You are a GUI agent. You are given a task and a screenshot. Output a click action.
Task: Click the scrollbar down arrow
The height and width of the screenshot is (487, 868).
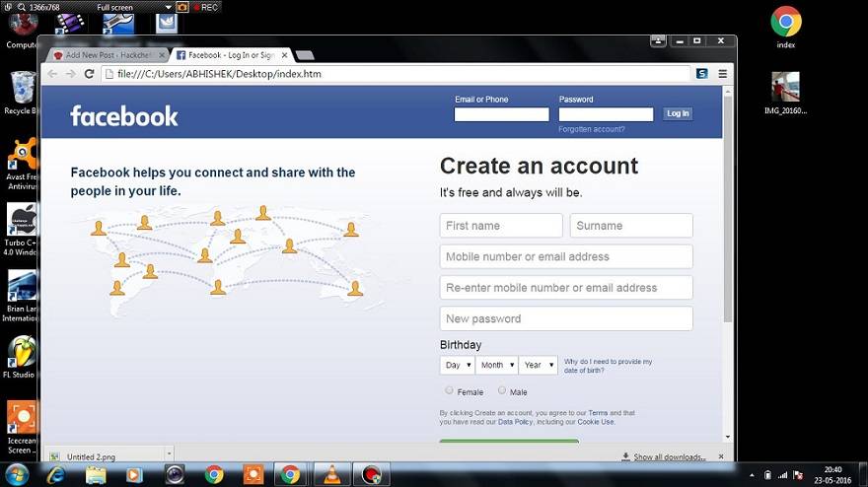click(728, 437)
